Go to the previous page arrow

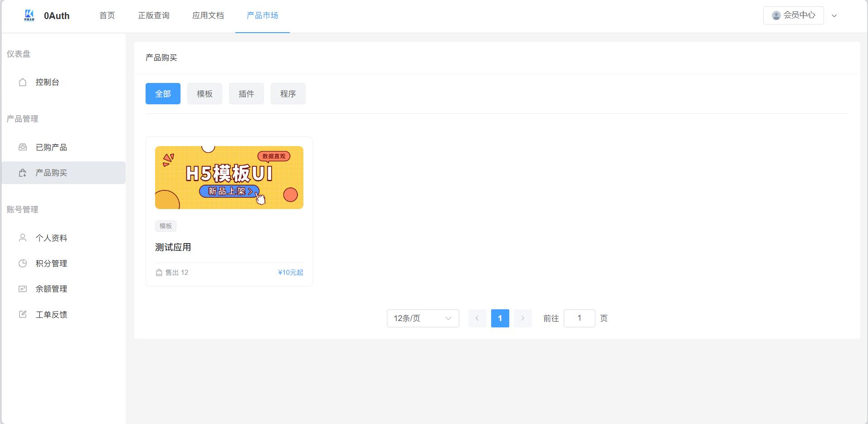[477, 318]
